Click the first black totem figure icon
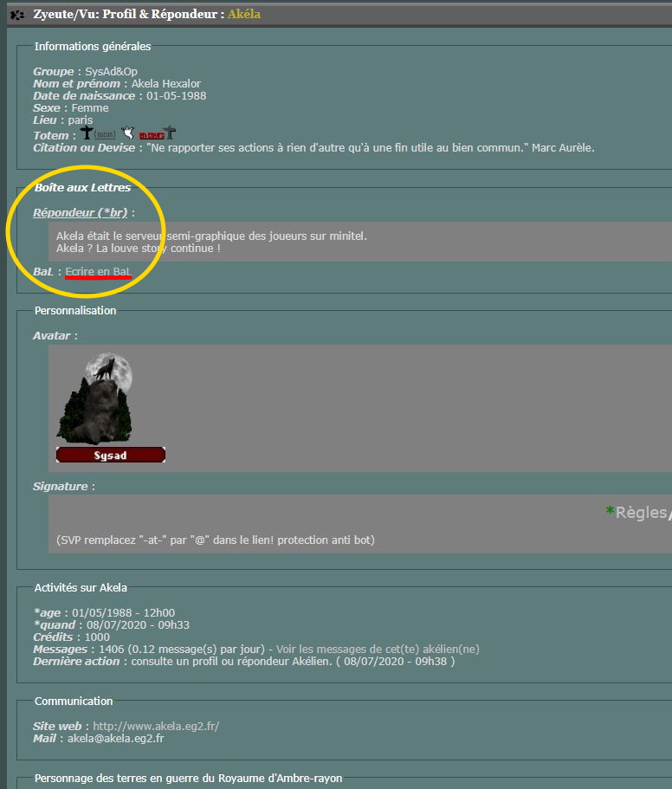This screenshot has width=672, height=789. click(86, 133)
